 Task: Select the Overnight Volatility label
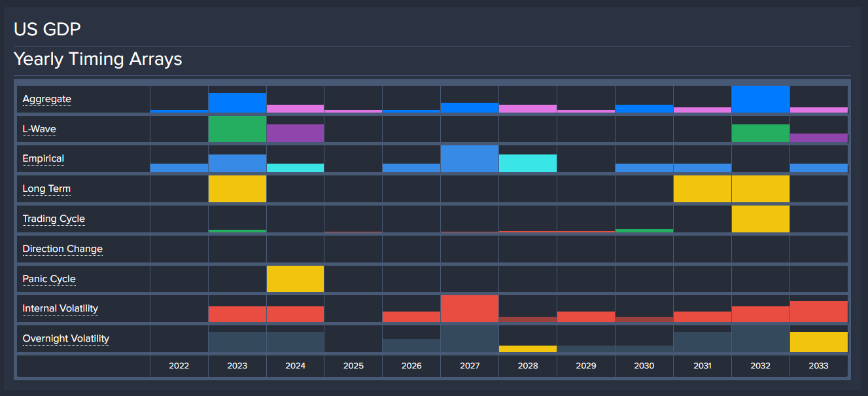point(65,338)
